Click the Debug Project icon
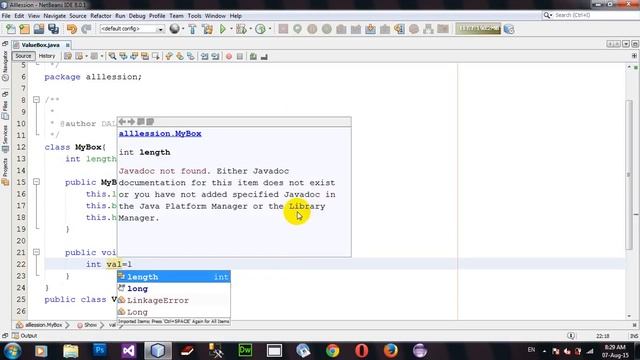This screenshot has width=640, height=360. (x=241, y=29)
